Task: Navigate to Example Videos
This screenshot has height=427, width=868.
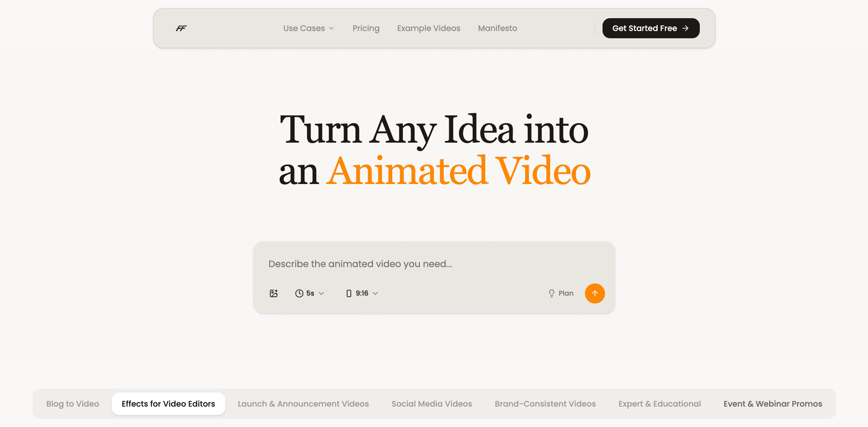Action: (428, 28)
